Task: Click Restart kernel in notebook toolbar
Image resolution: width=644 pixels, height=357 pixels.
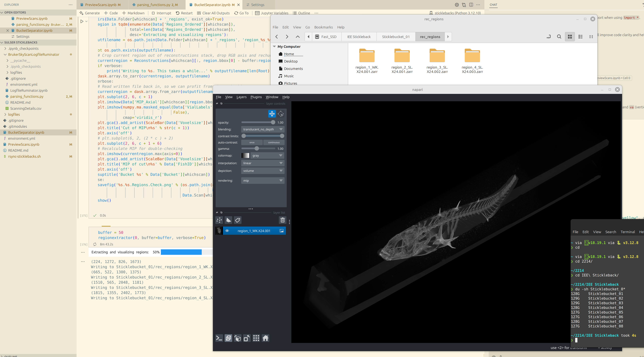Action: (184, 13)
